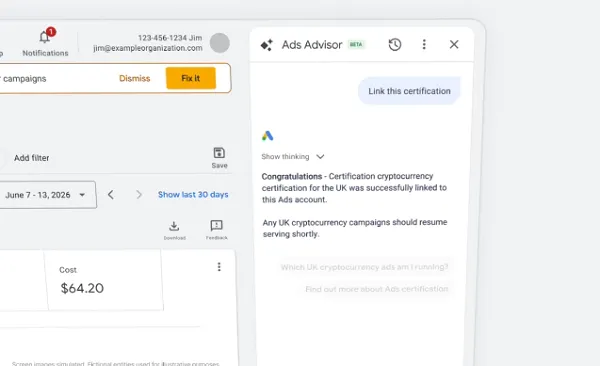
Task: Open Ads Advisor three-dot more menu
Action: (x=424, y=44)
